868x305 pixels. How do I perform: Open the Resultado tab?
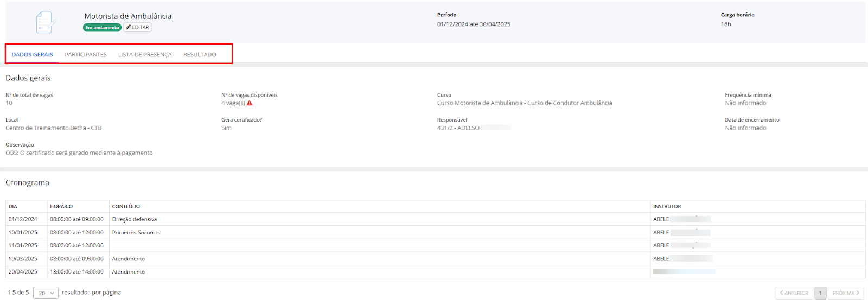pyautogui.click(x=200, y=55)
